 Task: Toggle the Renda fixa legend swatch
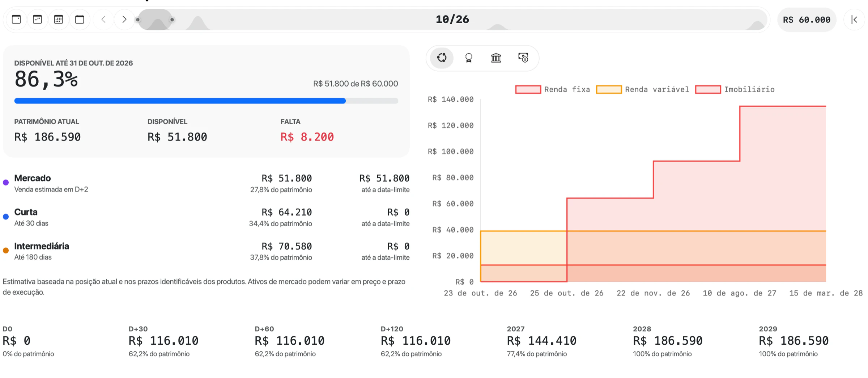pyautogui.click(x=528, y=89)
